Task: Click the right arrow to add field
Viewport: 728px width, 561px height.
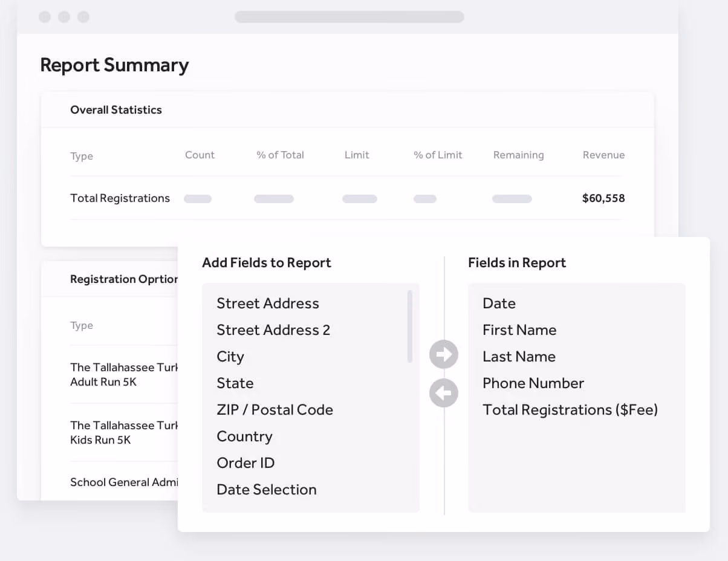Action: (444, 354)
